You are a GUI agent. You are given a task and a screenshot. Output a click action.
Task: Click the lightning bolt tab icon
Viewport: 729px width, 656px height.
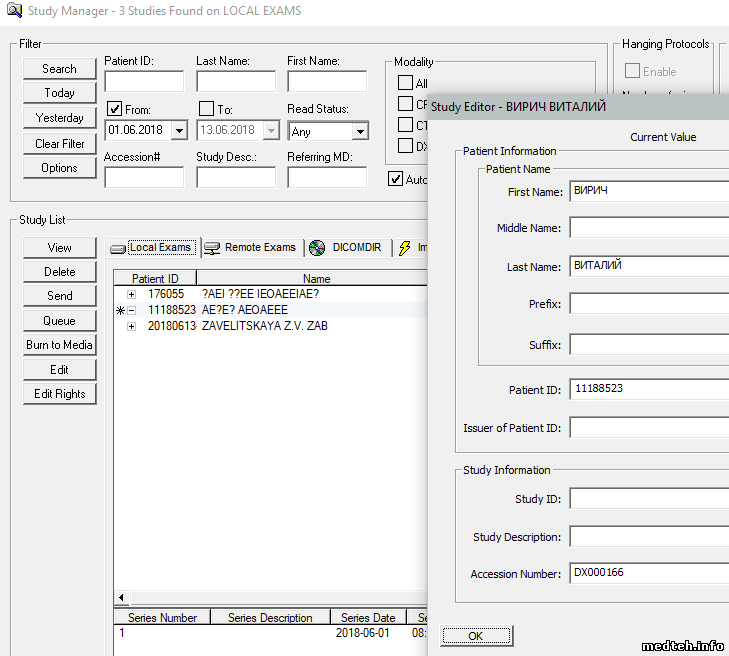tap(405, 248)
